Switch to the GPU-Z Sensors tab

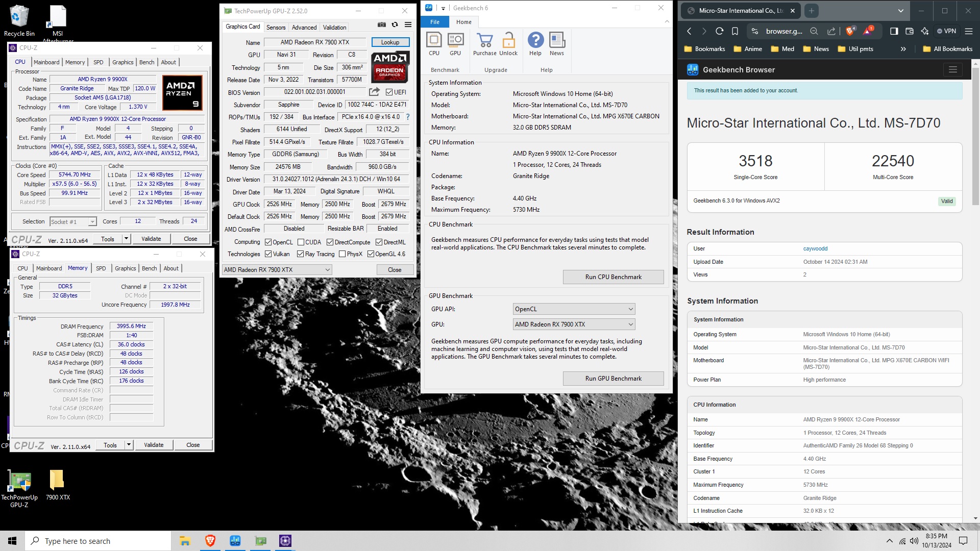pos(276,28)
